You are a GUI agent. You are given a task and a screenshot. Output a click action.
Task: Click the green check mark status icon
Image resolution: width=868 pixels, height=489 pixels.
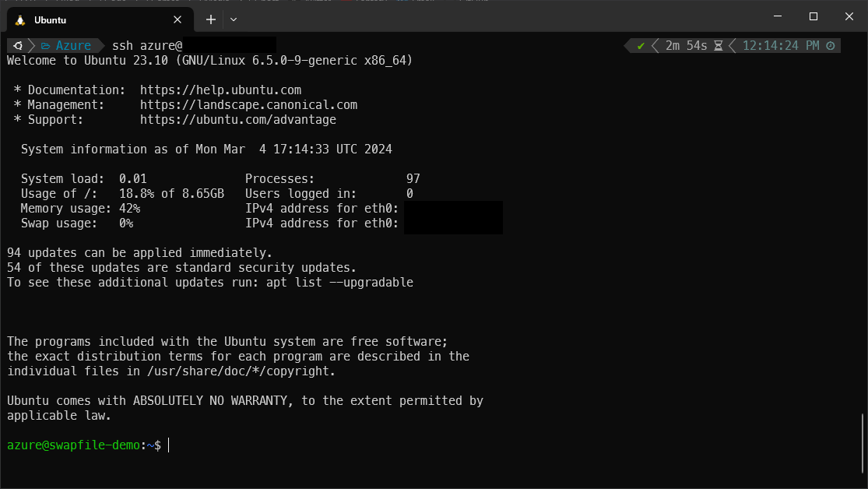tap(641, 46)
